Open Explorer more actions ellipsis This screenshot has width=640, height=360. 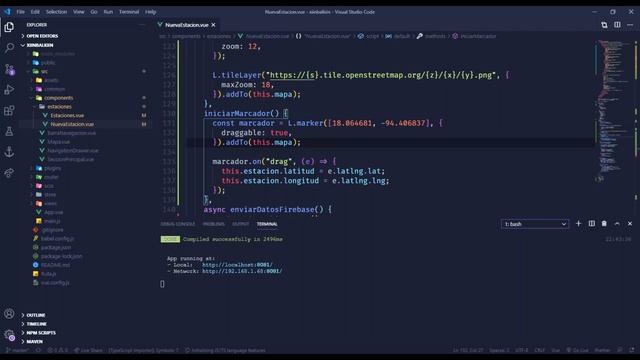point(142,25)
